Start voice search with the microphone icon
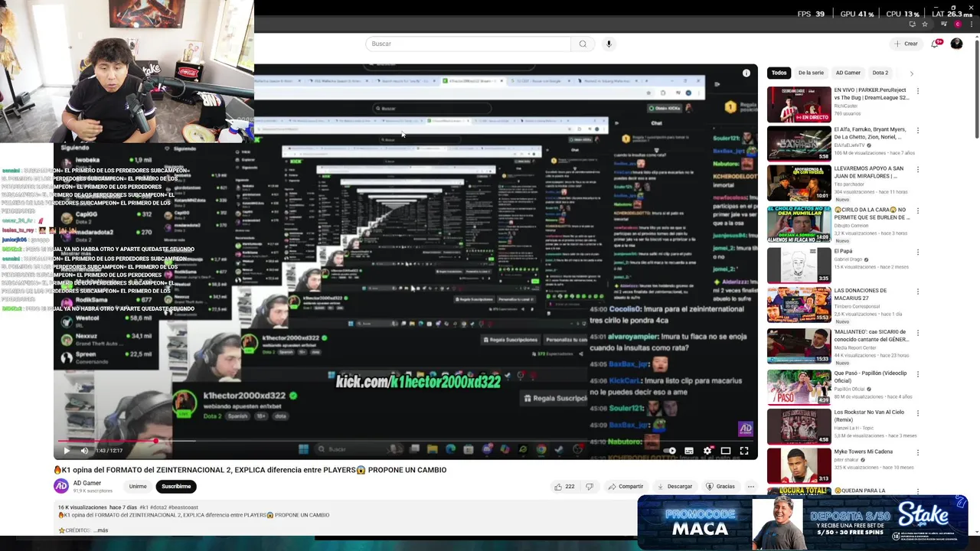Image resolution: width=980 pixels, height=551 pixels. [x=609, y=44]
